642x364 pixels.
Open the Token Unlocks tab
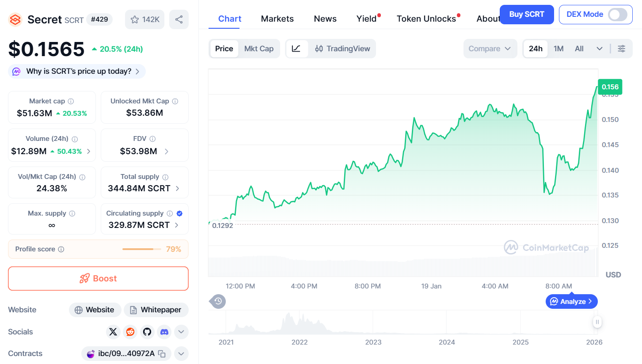tap(426, 19)
